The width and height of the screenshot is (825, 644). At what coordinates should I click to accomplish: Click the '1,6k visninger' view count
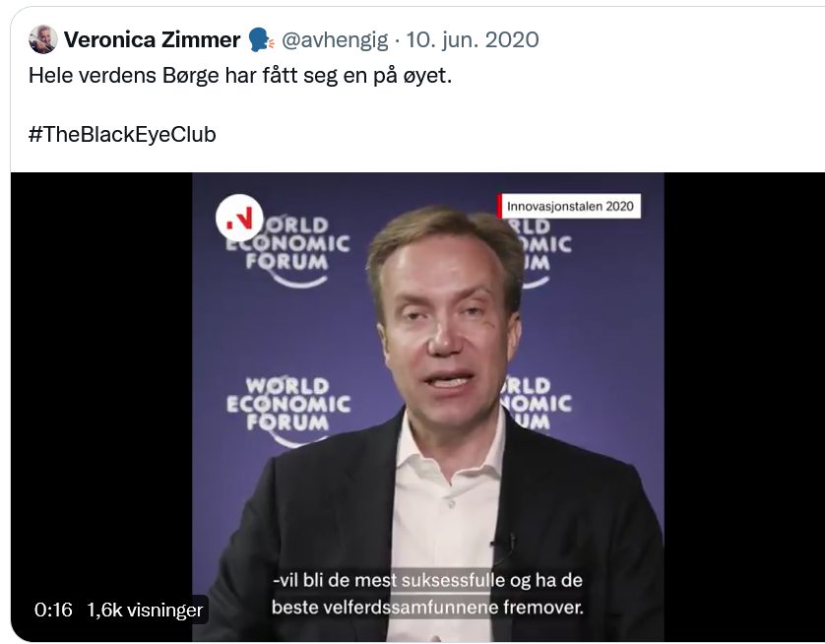[x=145, y=610]
